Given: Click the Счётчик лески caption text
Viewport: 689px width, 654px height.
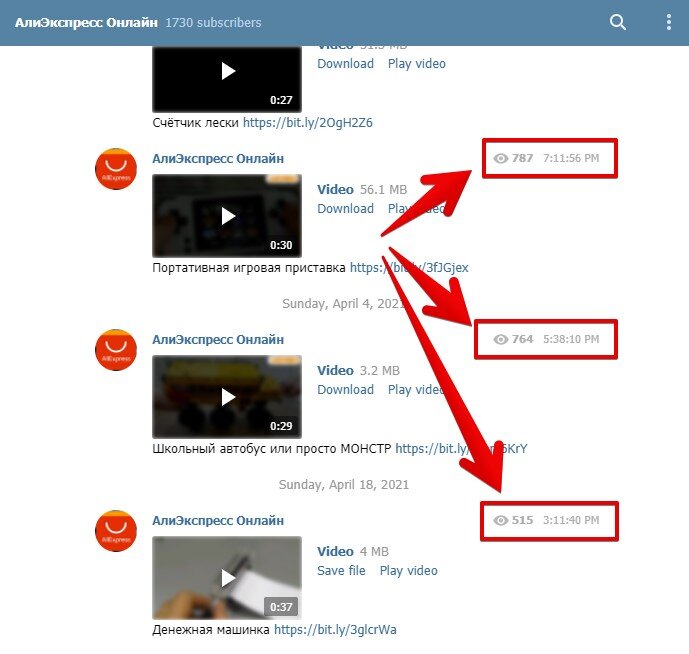Looking at the screenshot, I should 196,123.
